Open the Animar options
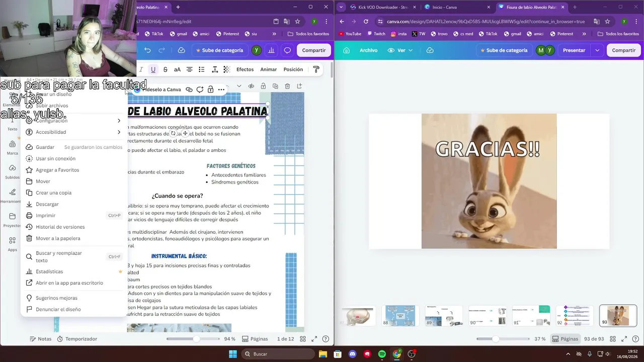The image size is (644, 362). tap(268, 69)
